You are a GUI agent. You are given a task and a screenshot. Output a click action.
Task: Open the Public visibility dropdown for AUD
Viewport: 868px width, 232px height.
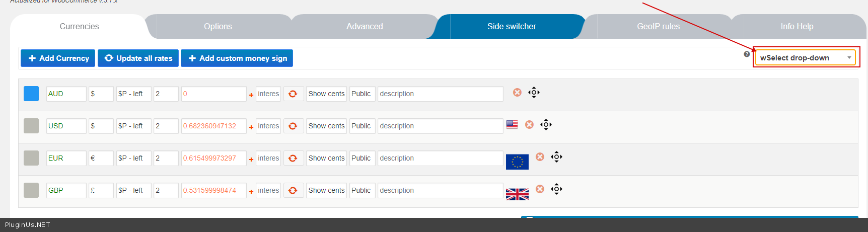click(362, 94)
